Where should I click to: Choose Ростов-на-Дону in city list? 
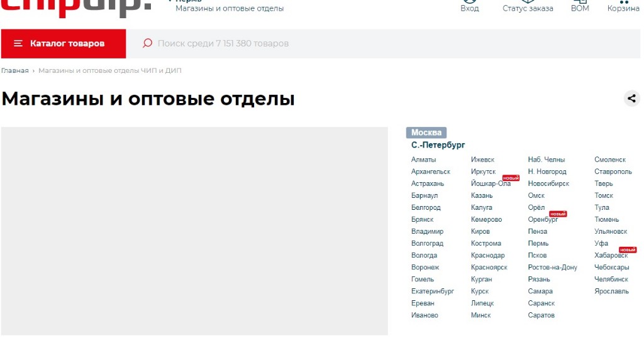point(552,267)
